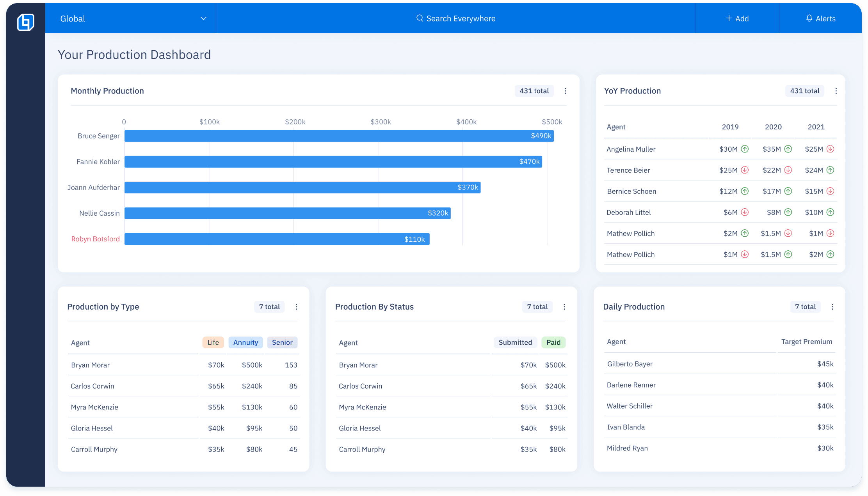Image resolution: width=868 pixels, height=496 pixels.
Task: Click Robyn Botsford's name in the chart
Action: (x=95, y=239)
